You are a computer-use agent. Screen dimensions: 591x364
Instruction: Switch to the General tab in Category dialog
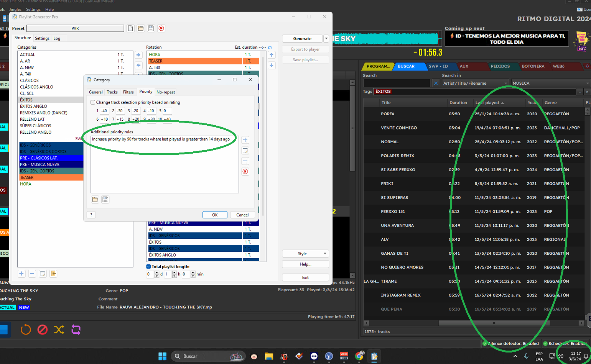click(95, 92)
